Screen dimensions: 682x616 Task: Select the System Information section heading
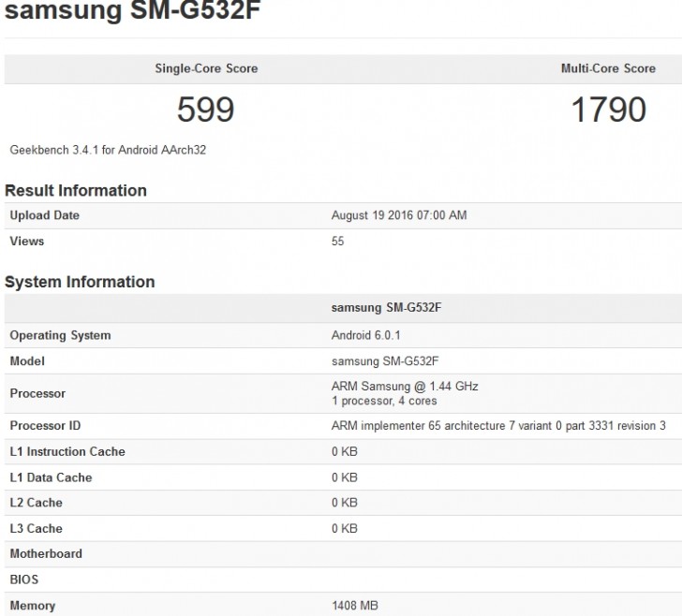click(80, 282)
